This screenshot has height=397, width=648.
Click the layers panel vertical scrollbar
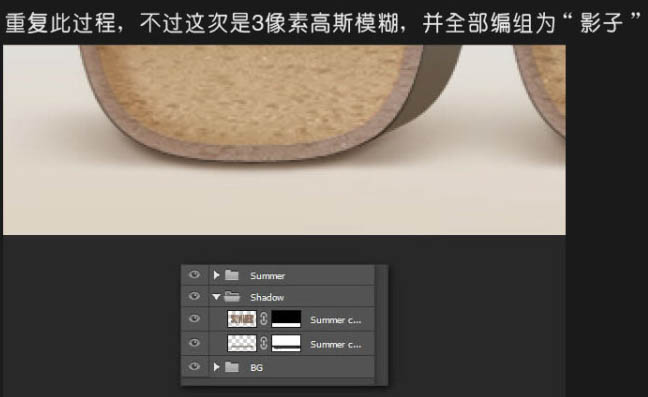point(381,325)
